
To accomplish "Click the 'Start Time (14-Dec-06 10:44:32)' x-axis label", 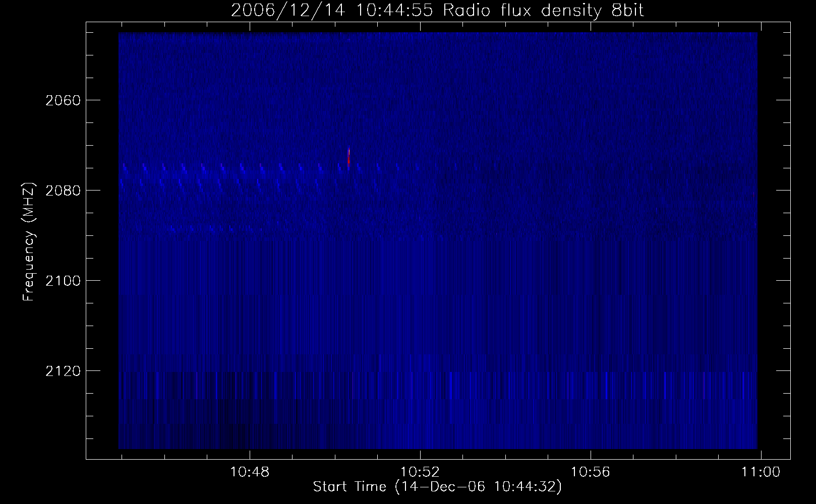I will [x=437, y=487].
